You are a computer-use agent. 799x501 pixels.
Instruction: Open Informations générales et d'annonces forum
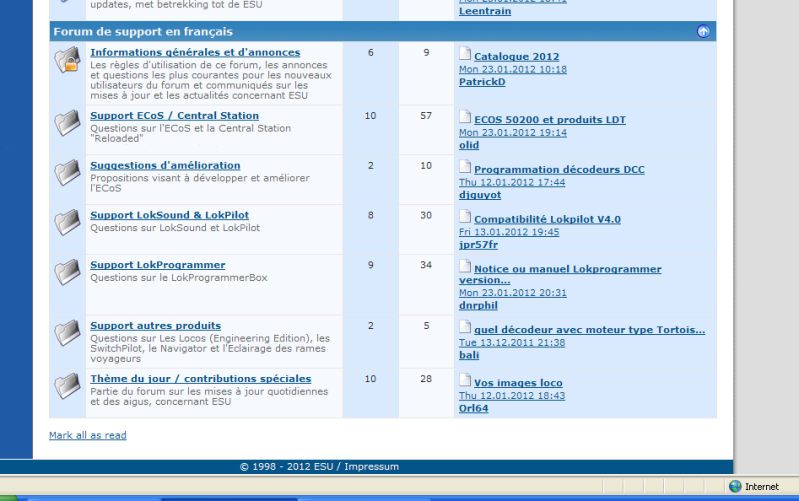[x=195, y=52]
